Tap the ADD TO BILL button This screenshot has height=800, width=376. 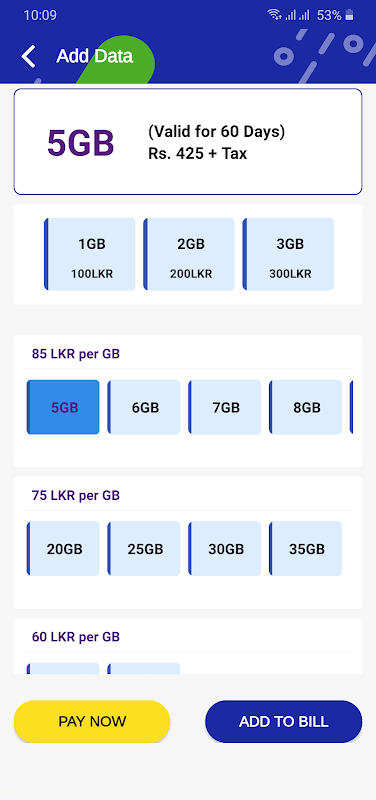[284, 721]
